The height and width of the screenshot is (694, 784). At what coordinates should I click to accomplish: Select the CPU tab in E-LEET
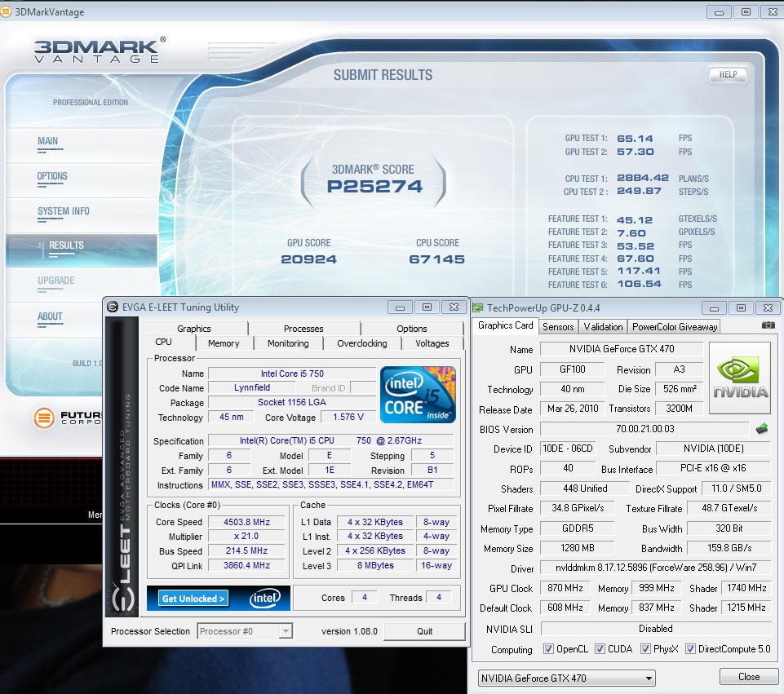tap(163, 342)
